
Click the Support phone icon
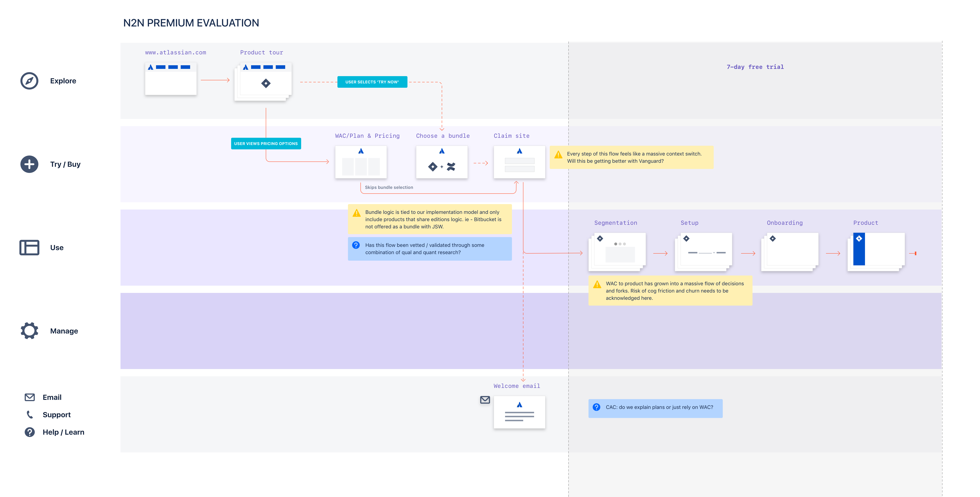(30, 415)
